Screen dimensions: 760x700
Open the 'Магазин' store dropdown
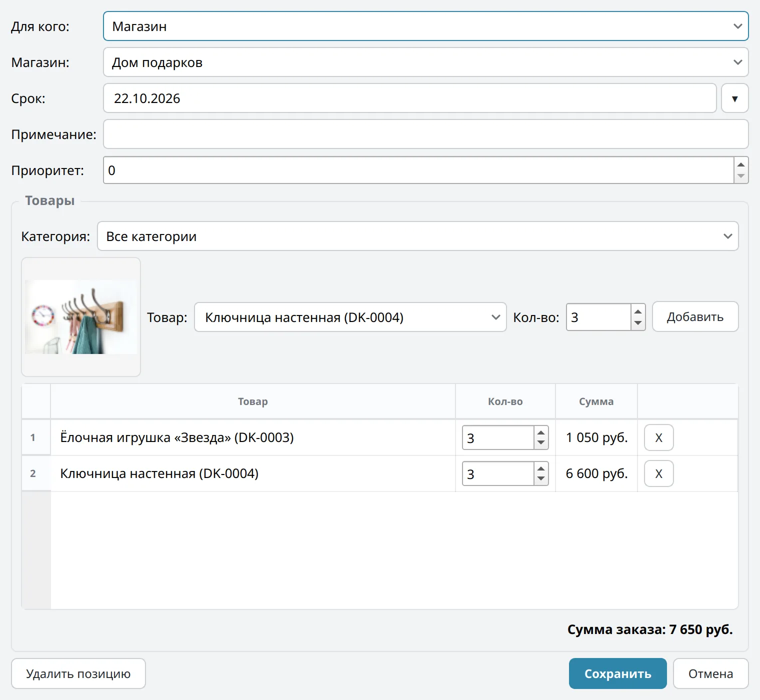(x=425, y=62)
